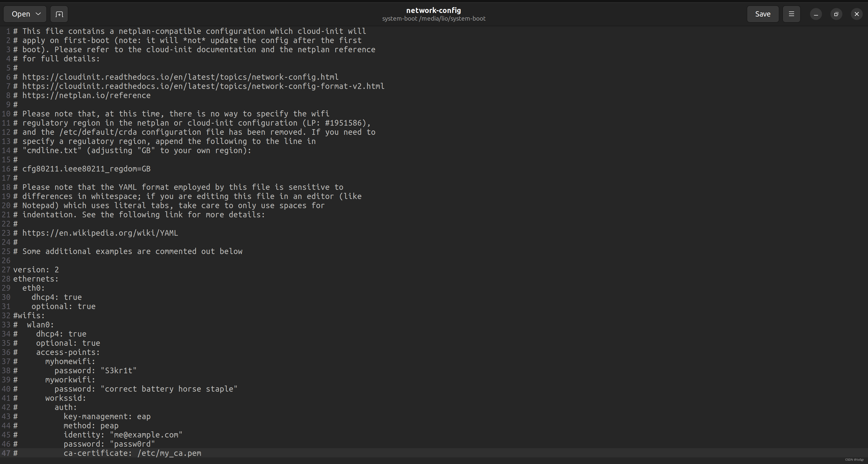Restore the window size
Image resolution: width=868 pixels, height=464 pixels.
click(x=836, y=14)
